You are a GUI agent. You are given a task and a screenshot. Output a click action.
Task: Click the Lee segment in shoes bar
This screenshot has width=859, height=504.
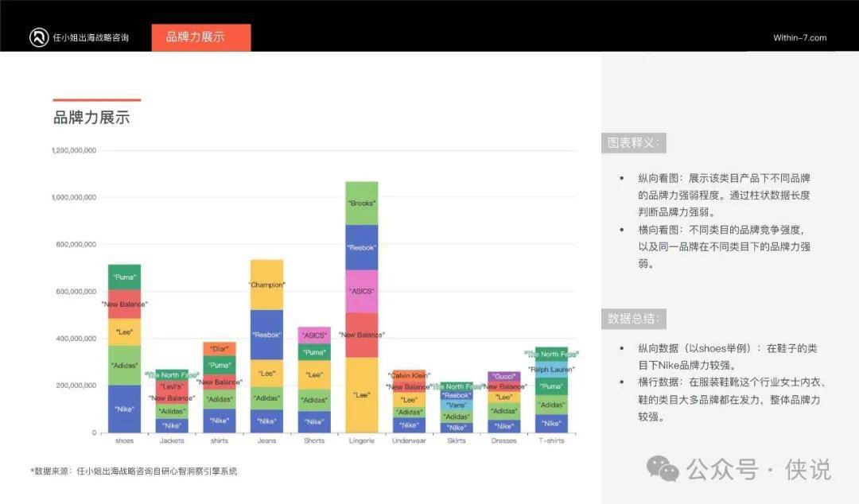[124, 332]
